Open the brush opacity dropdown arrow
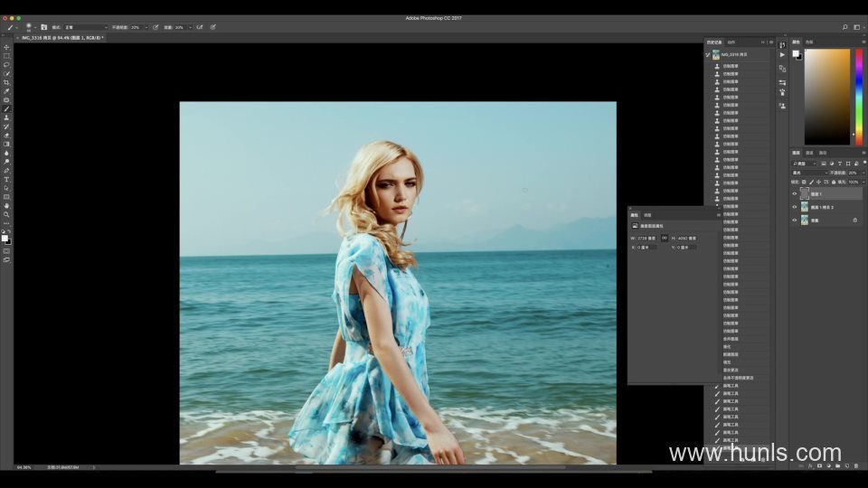The width and height of the screenshot is (868, 488). point(147,27)
